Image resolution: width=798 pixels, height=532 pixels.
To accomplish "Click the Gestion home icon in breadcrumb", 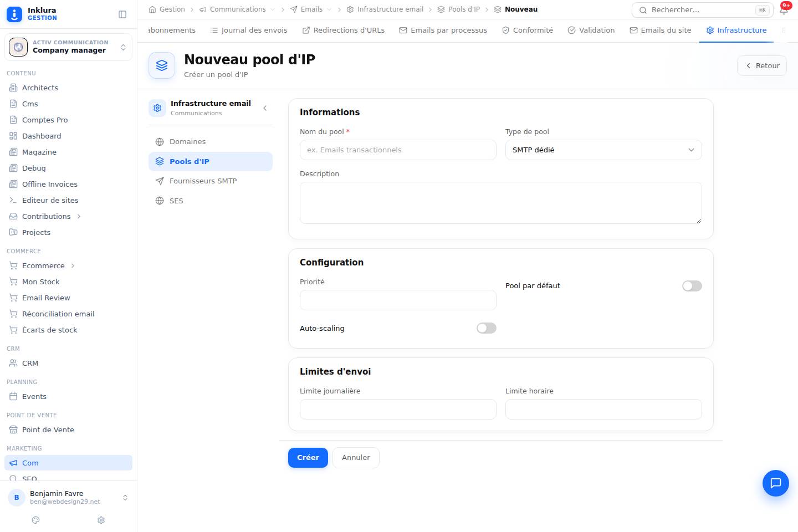I will [152, 9].
